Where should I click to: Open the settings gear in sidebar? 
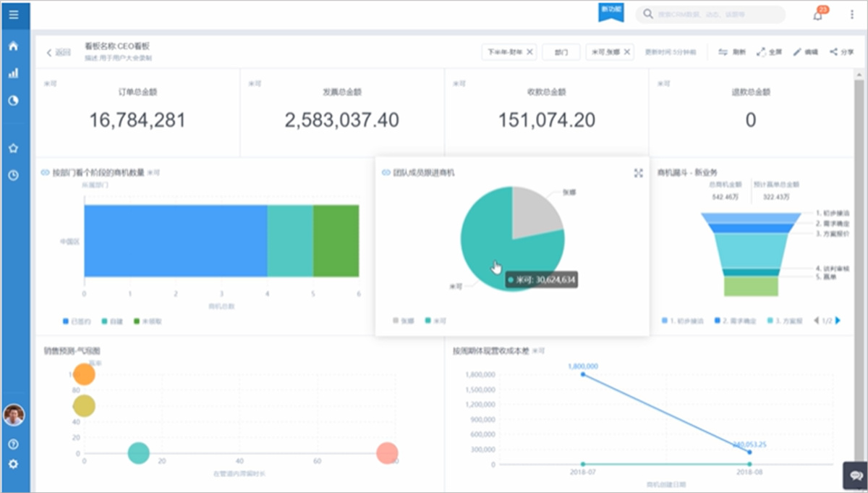click(x=13, y=464)
